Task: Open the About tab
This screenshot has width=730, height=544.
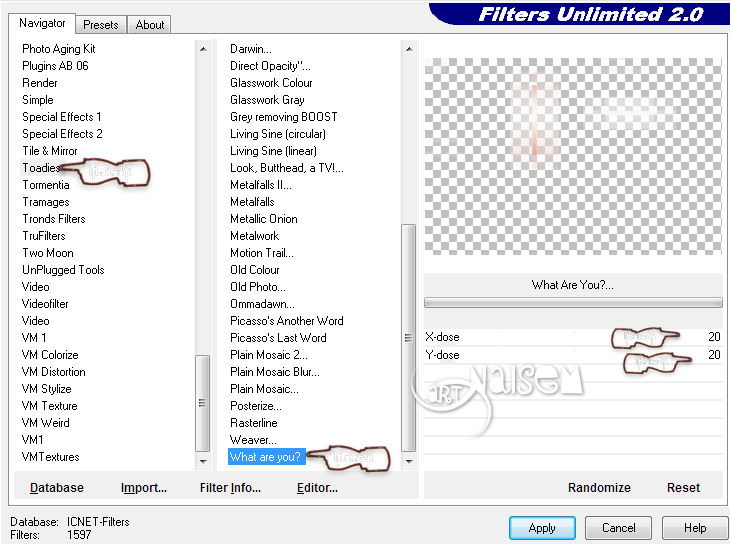Action: click(149, 25)
